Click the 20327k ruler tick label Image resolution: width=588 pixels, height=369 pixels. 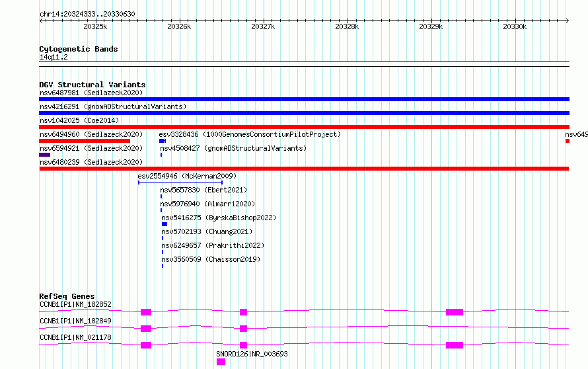[x=263, y=26]
